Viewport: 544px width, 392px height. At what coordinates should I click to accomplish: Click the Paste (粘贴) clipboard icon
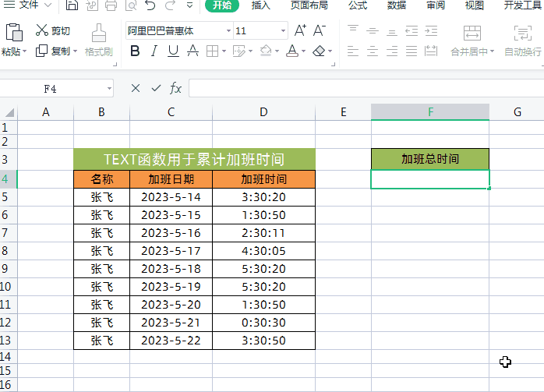(x=14, y=33)
